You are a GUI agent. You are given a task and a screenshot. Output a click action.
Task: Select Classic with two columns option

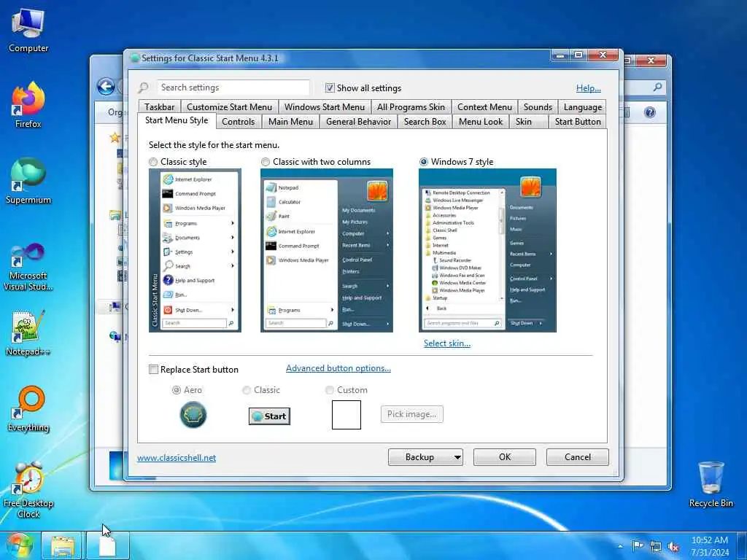(266, 162)
